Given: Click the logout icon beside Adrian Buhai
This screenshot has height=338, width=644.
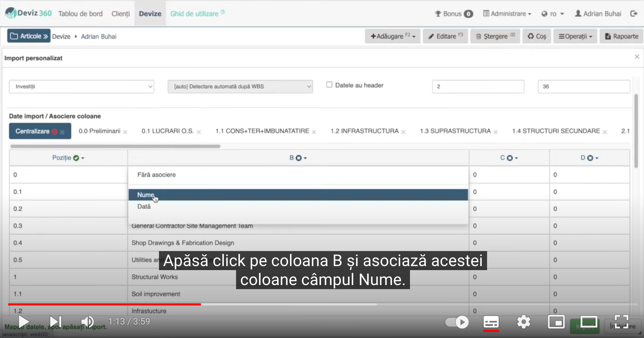Looking at the screenshot, I should click(633, 14).
